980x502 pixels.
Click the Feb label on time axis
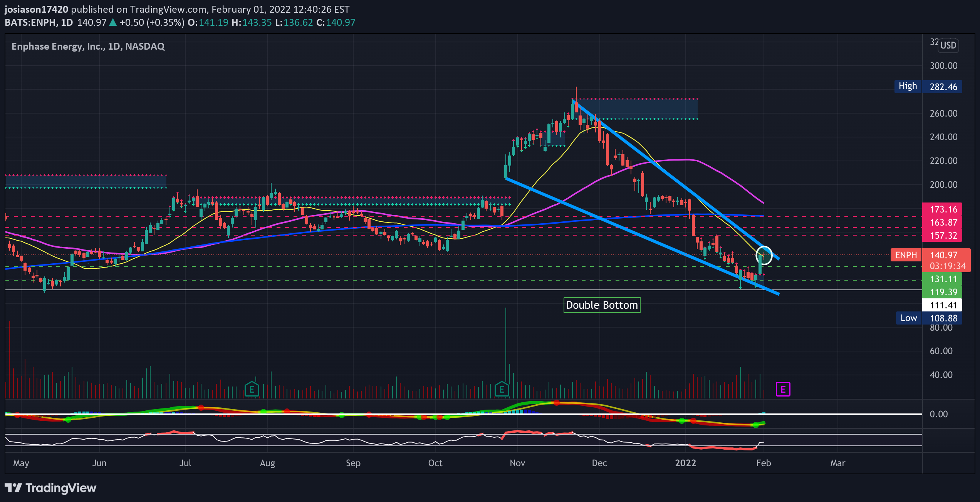pos(764,463)
